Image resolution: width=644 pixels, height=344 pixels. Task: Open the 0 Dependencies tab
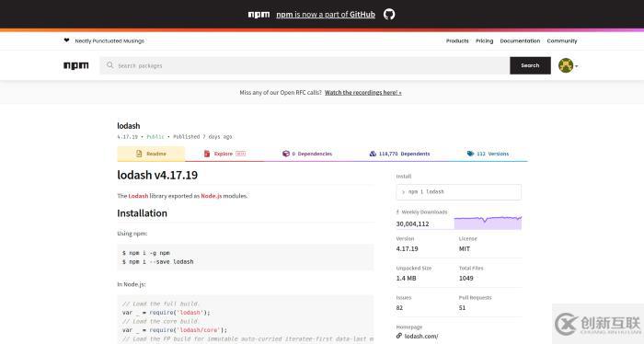click(x=307, y=154)
